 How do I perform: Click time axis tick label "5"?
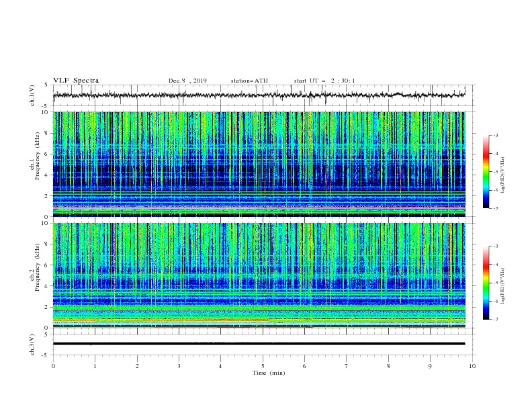coord(263,366)
